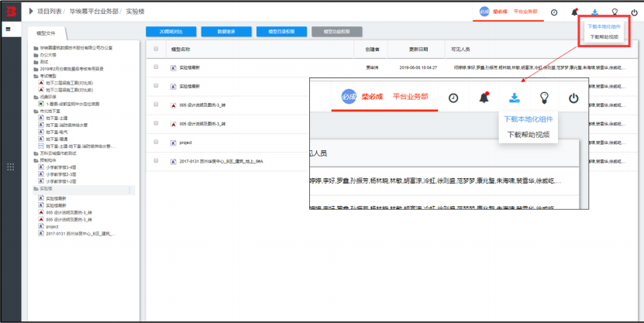Click the 模型目录权限 button
644x323 pixels.
click(281, 32)
